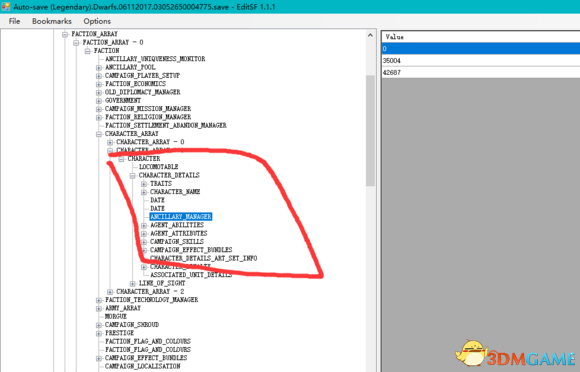Open the File menu
The height and width of the screenshot is (372, 580).
pyautogui.click(x=14, y=21)
